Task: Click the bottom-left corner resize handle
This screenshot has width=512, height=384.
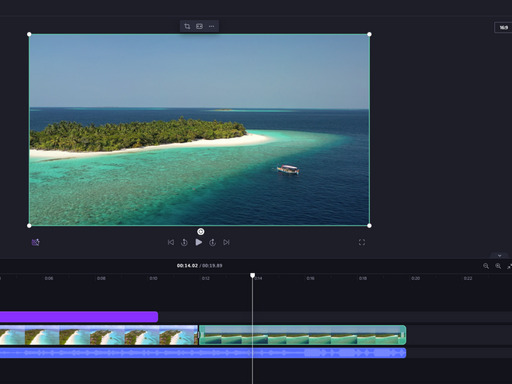Action: tap(29, 226)
